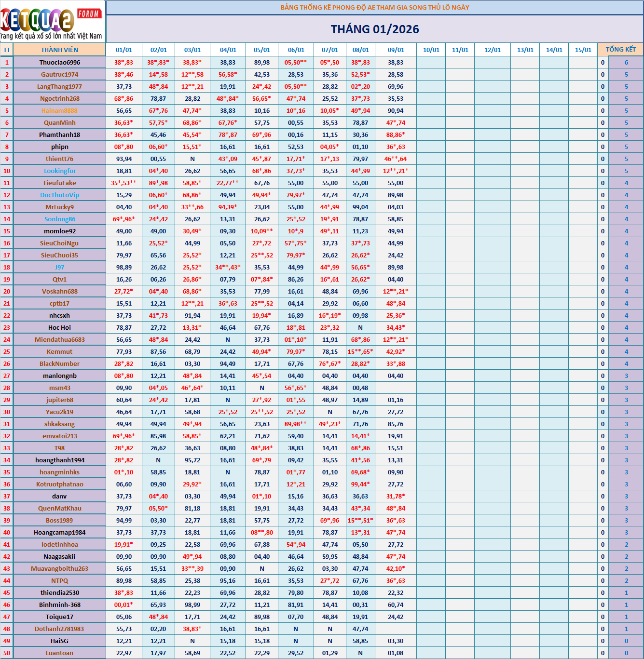
Task: Click the TỔNG KẾT column header
Action: pyautogui.click(x=620, y=50)
